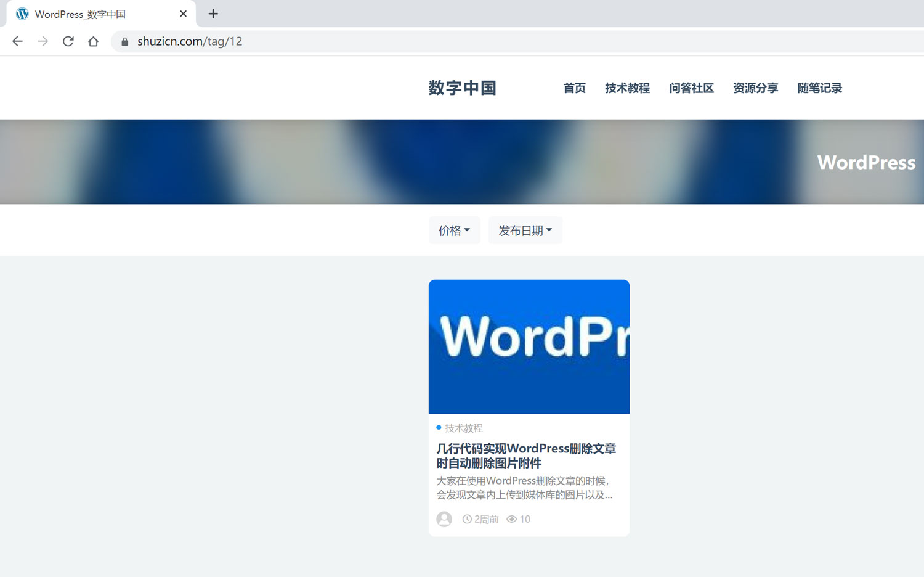924x577 pixels.
Task: Click the browser forward arrow
Action: pyautogui.click(x=43, y=41)
